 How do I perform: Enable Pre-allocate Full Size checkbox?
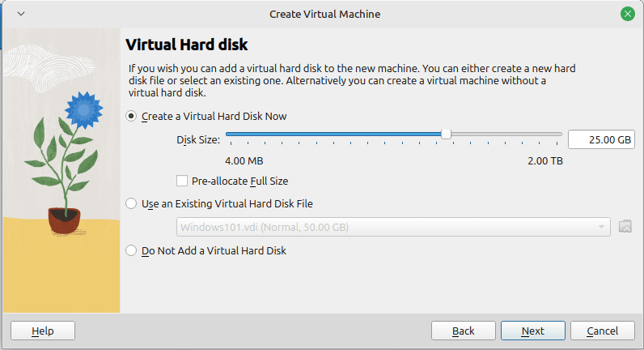(182, 181)
